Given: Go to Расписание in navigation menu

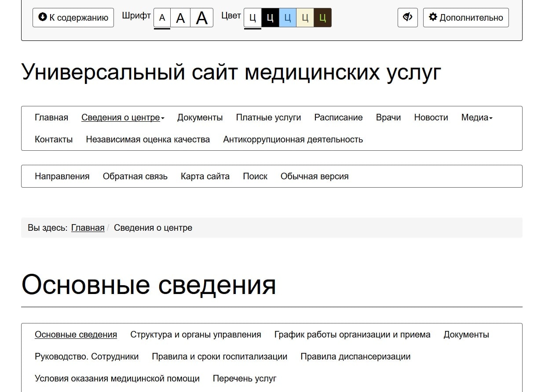Looking at the screenshot, I should click(338, 117).
